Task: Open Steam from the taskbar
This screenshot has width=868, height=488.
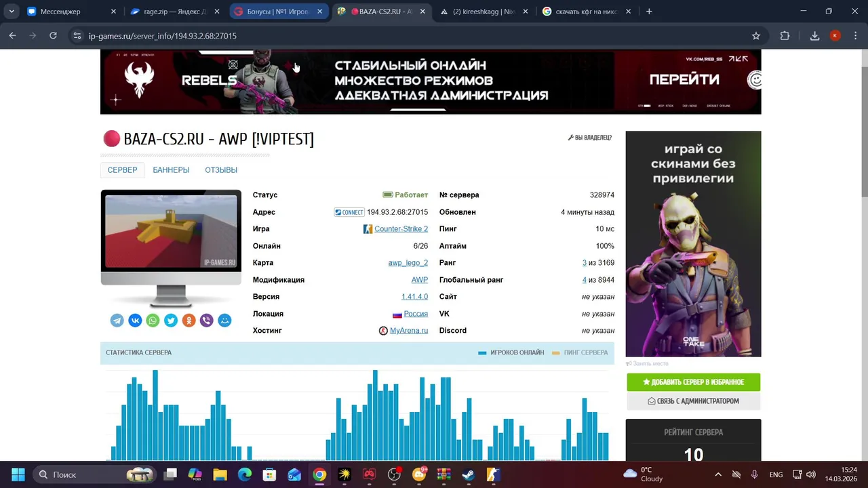Action: (469, 474)
